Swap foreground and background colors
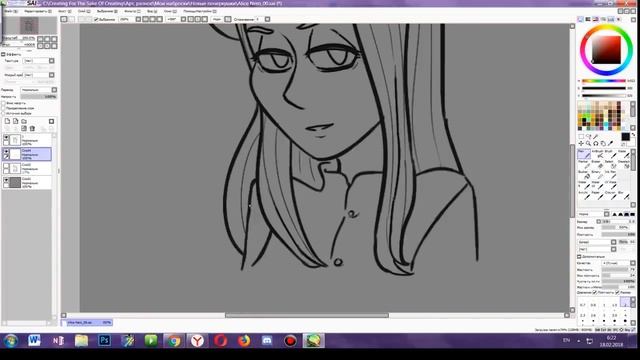The height and width of the screenshot is (360, 640). point(633,135)
